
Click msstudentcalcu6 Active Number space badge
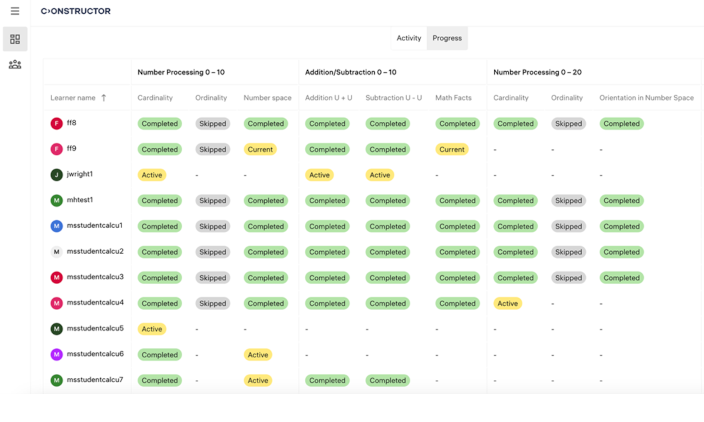tap(258, 355)
